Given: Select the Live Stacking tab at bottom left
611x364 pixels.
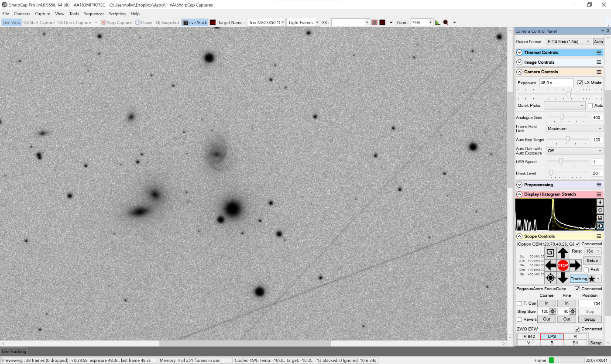Looking at the screenshot, I should pyautogui.click(x=14, y=351).
